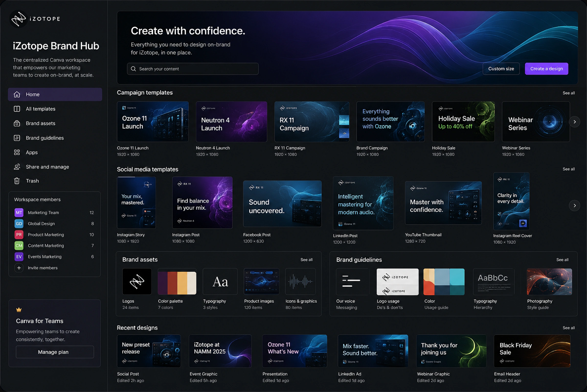Select Apps in the sidebar menu
This screenshot has height=392, width=587.
55,152
